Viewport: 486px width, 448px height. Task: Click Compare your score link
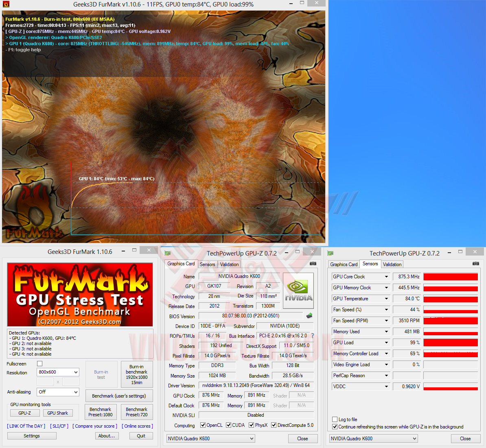[95, 426]
